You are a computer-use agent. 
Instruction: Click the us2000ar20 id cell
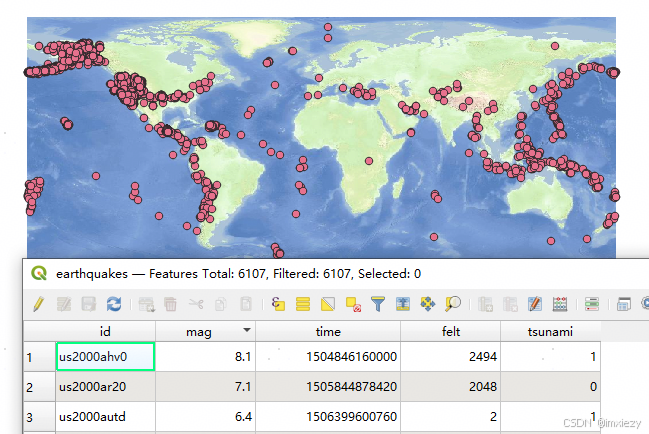pos(105,386)
